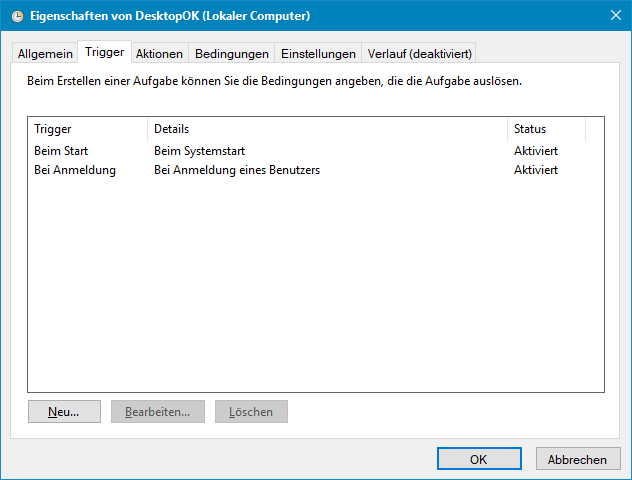The image size is (632, 480).
Task: Sort list by Status column header
Action: (546, 129)
